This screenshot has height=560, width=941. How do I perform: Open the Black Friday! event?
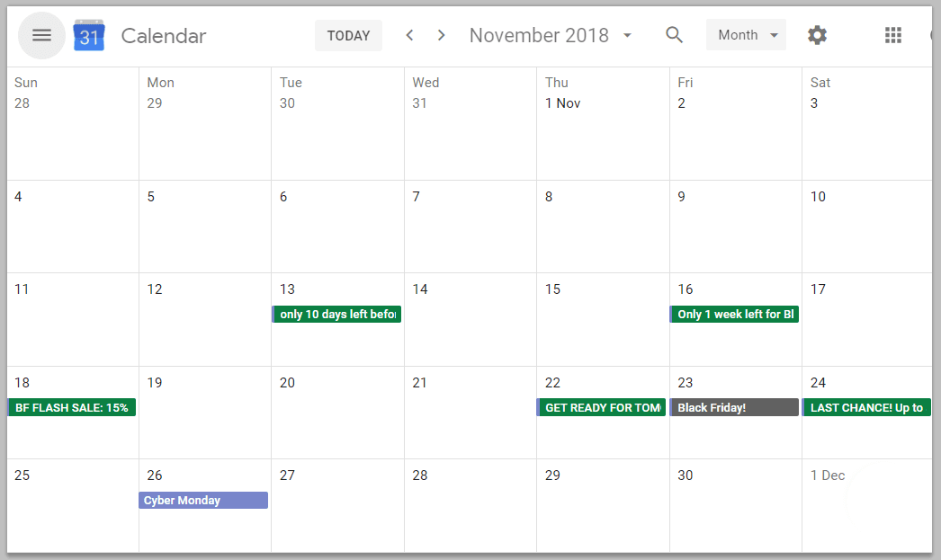(734, 408)
